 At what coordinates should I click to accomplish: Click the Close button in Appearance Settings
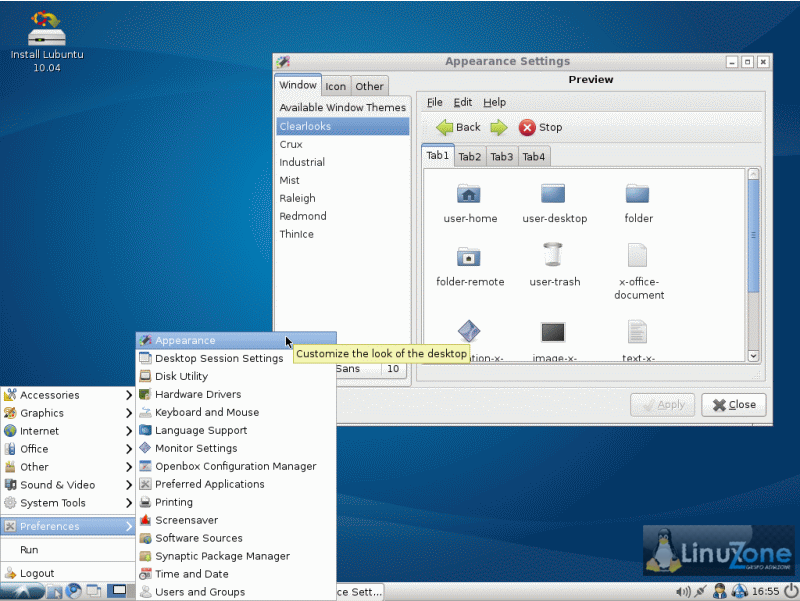coord(734,405)
